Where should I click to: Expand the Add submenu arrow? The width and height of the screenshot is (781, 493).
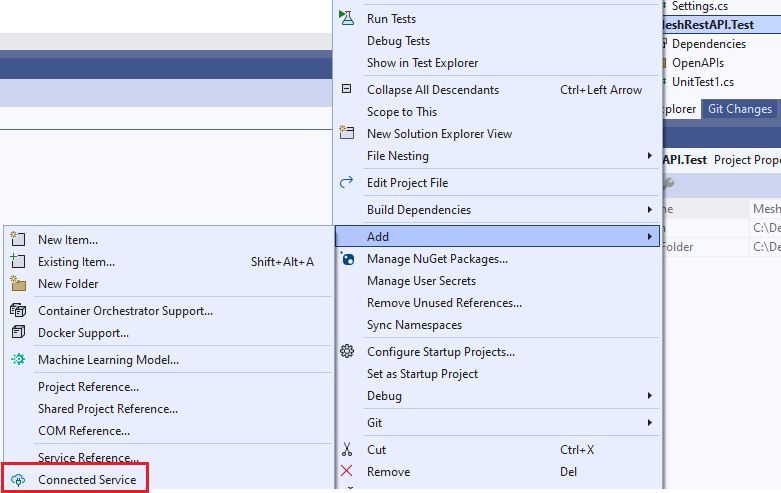[x=650, y=237]
